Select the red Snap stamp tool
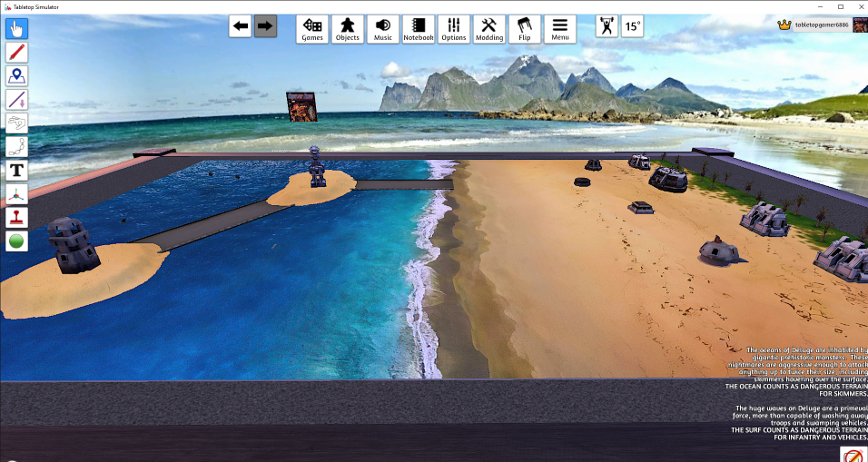The height and width of the screenshot is (462, 868). 16,218
